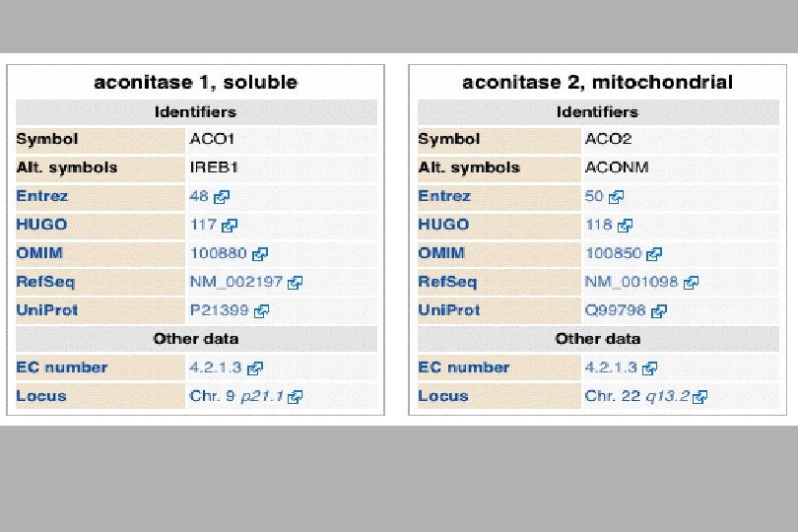Image resolution: width=798 pixels, height=532 pixels.
Task: Open the Entrez label link in aconitase 1 table
Action: [x=41, y=196]
